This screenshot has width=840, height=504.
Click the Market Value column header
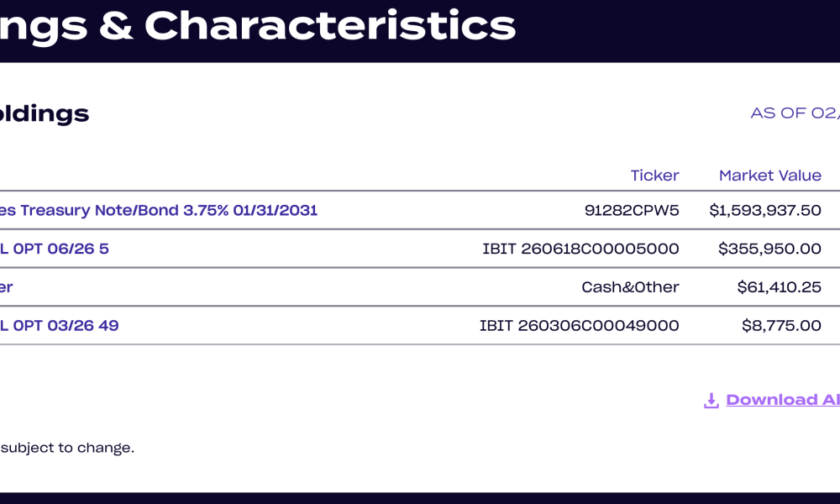pos(769,176)
